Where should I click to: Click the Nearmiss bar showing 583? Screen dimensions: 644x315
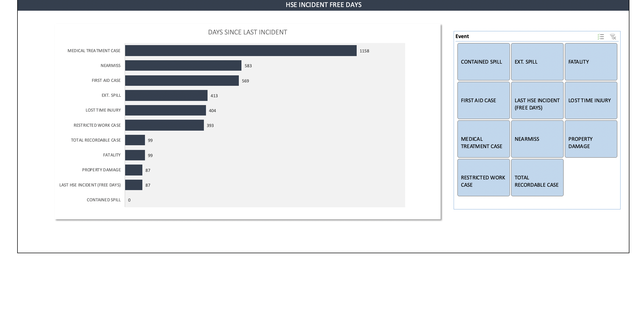pyautogui.click(x=183, y=65)
